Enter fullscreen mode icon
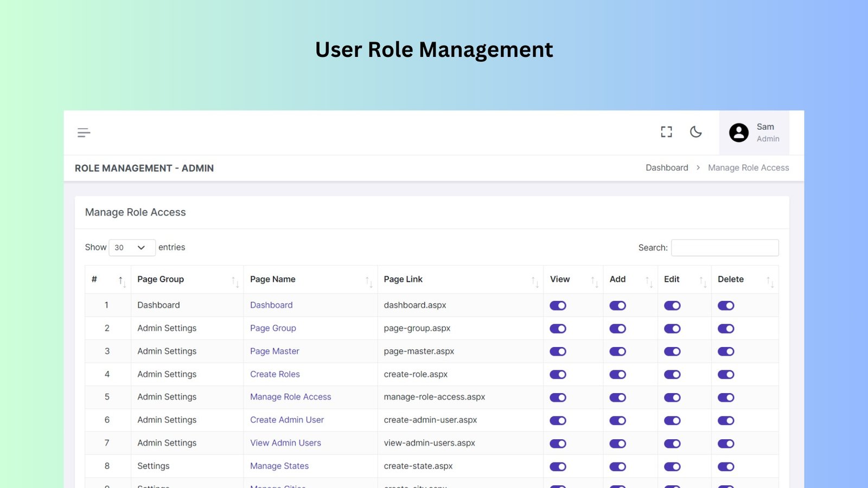This screenshot has width=868, height=488. 666,132
